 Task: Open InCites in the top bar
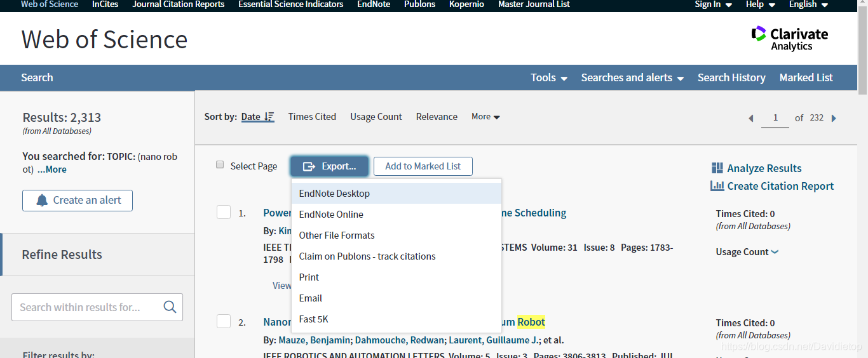point(105,4)
